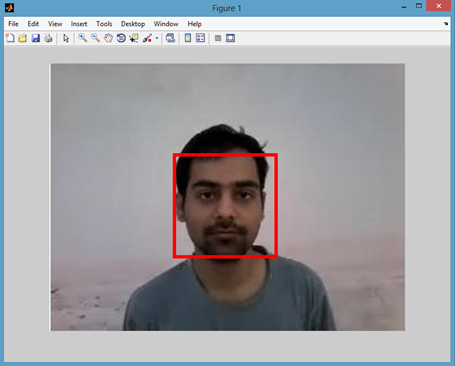The height and width of the screenshot is (366, 455).
Task: Activate the Zoom Out magnifier tool
Action: click(95, 38)
